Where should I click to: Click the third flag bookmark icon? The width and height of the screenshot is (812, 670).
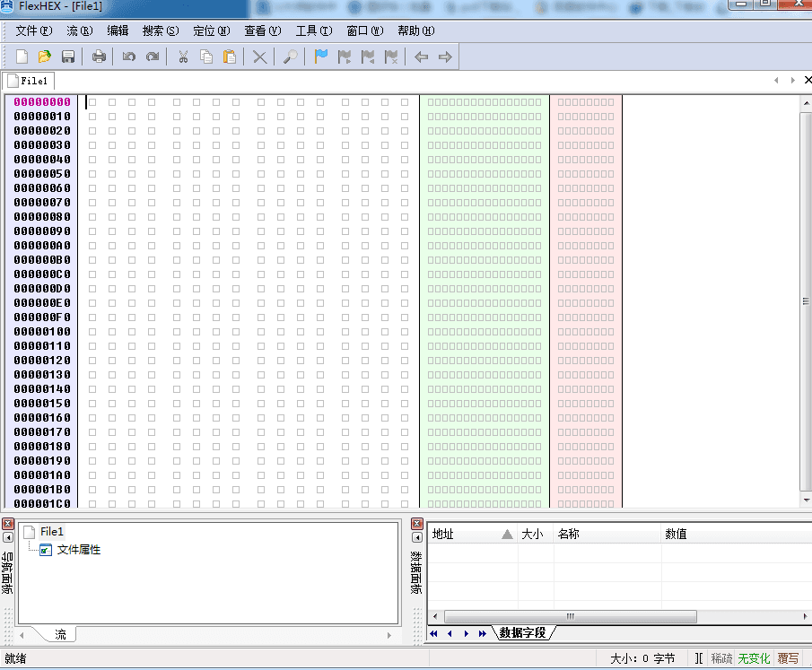pyautogui.click(x=368, y=57)
